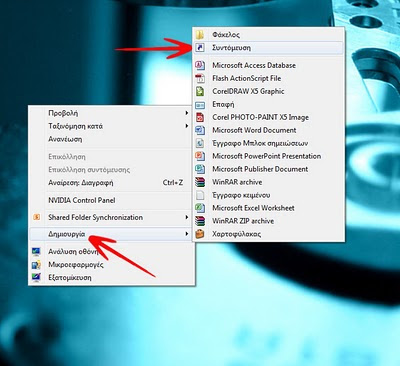Click the Microsoft Access Database icon
400x366 pixels.
(200, 65)
